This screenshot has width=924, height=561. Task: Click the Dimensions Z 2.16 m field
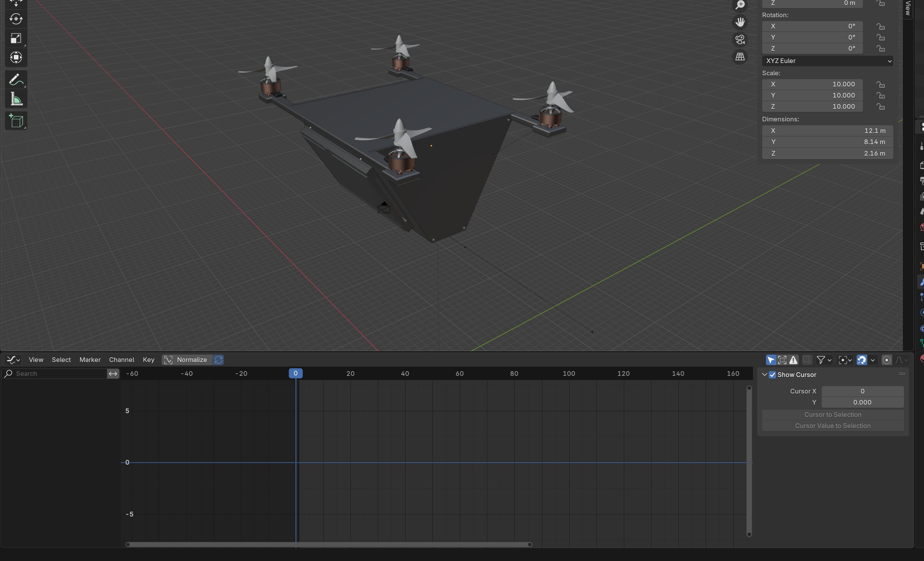pos(828,153)
